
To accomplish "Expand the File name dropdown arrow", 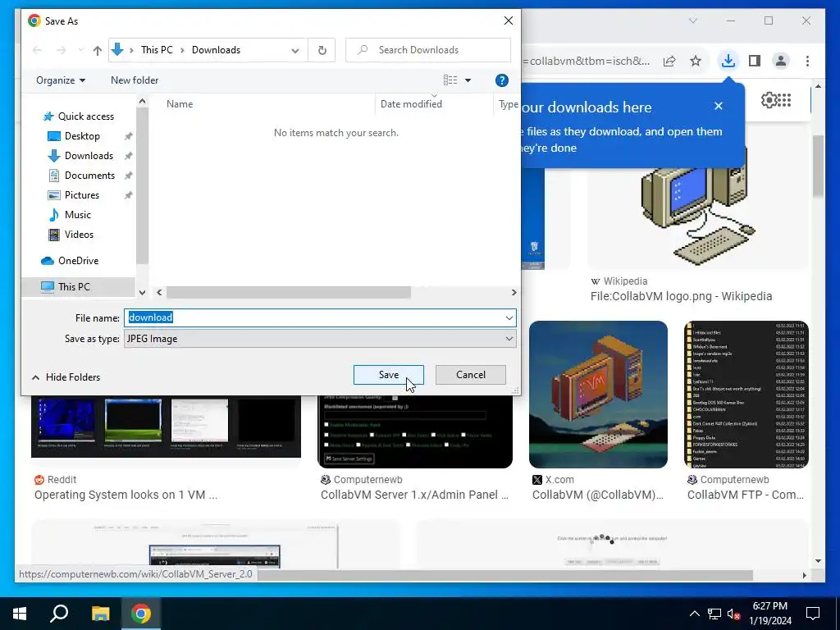I will (x=509, y=317).
